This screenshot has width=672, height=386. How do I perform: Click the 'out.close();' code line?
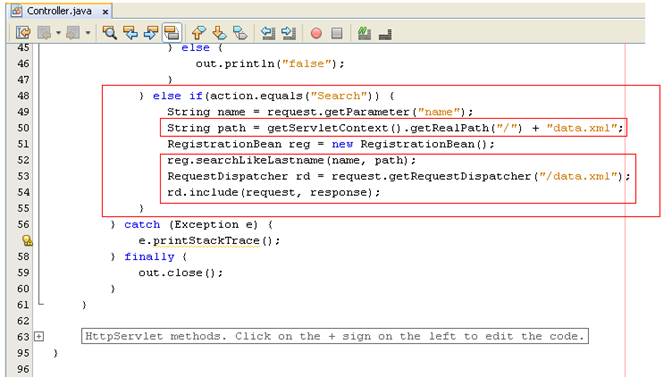pyautogui.click(x=181, y=273)
